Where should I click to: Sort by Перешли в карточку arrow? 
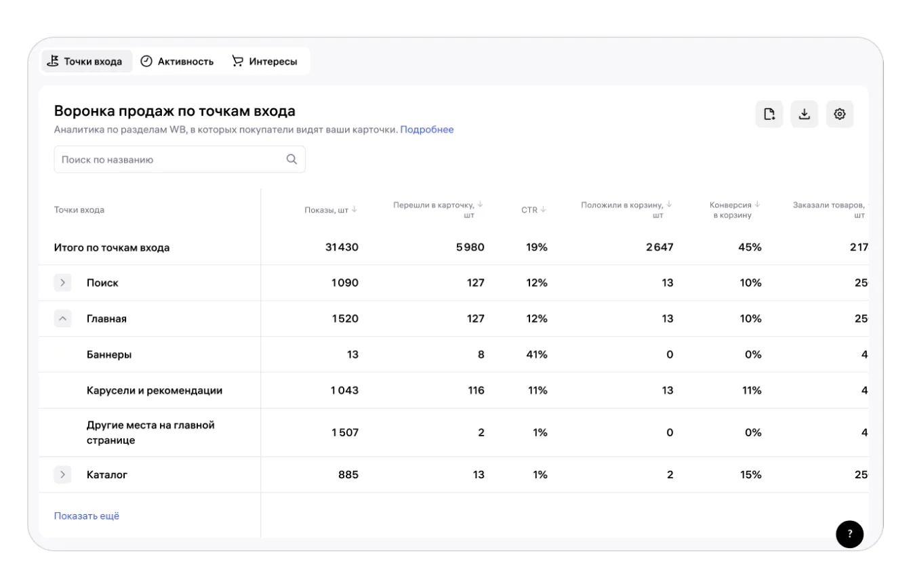pyautogui.click(x=480, y=205)
